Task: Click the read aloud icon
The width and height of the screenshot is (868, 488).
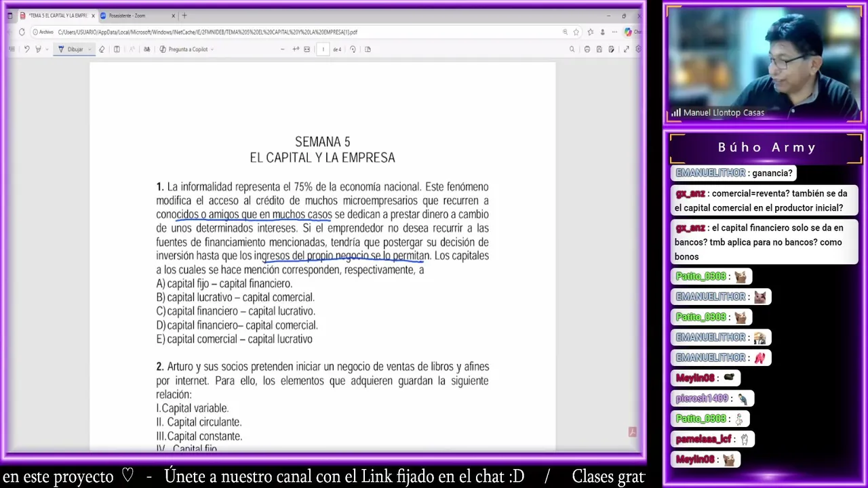Action: (x=132, y=49)
